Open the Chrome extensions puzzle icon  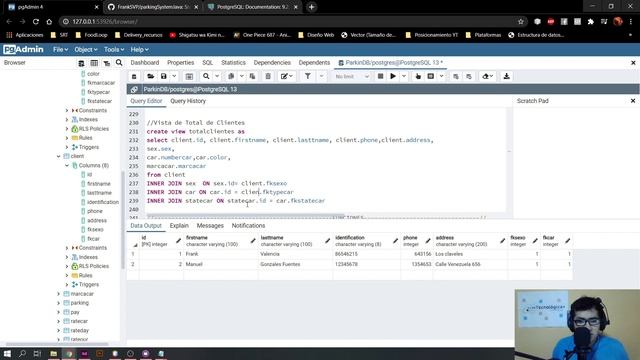click(590, 22)
